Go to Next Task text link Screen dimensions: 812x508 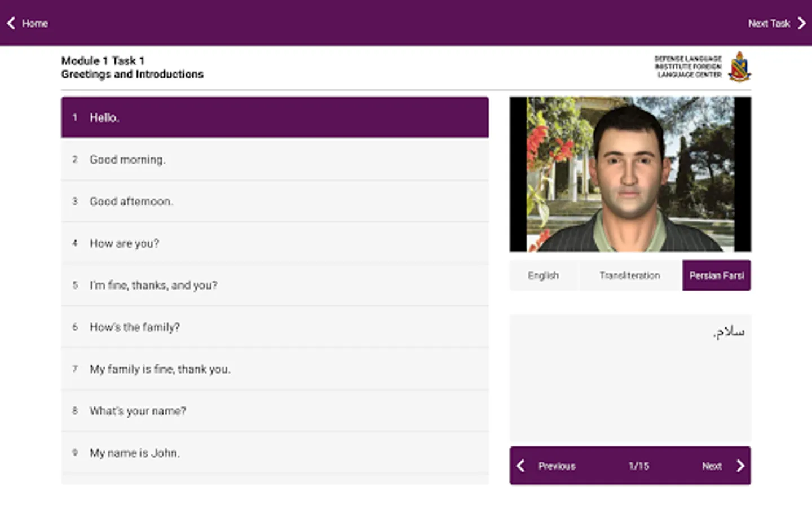769,24
